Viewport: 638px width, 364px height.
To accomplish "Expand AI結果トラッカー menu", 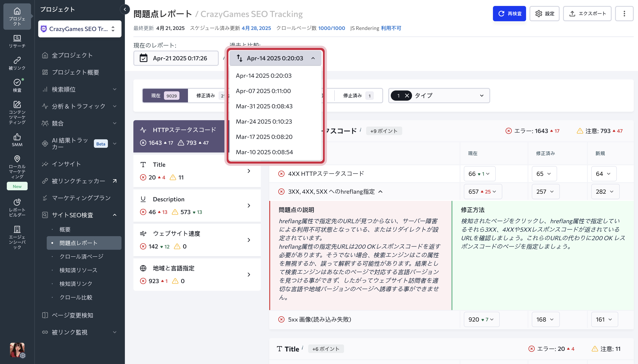I will pos(80,144).
